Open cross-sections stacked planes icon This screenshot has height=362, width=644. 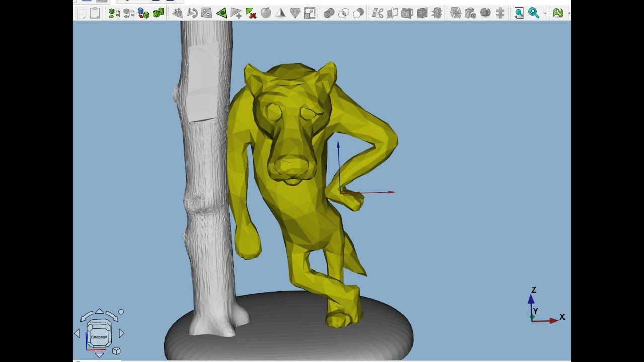[437, 13]
